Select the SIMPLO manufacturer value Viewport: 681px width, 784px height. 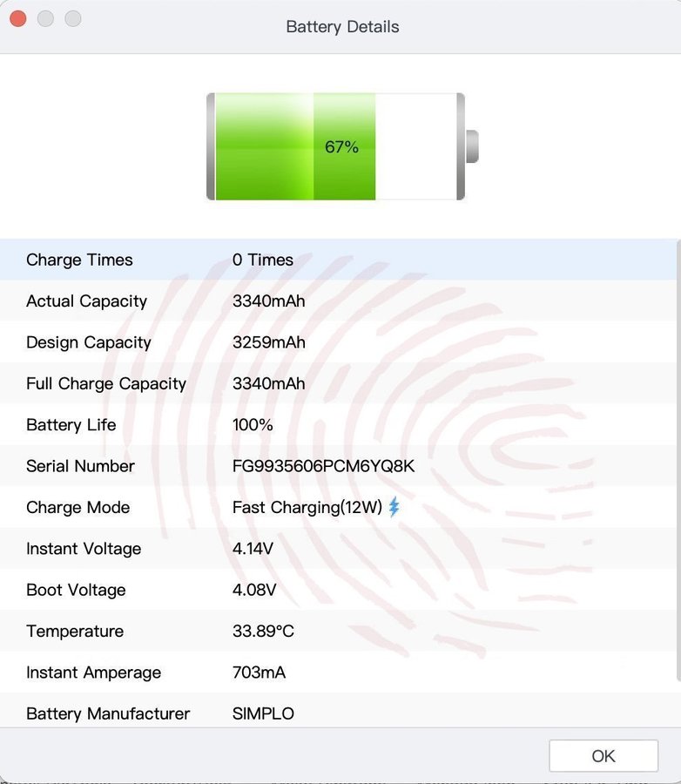[x=263, y=713]
